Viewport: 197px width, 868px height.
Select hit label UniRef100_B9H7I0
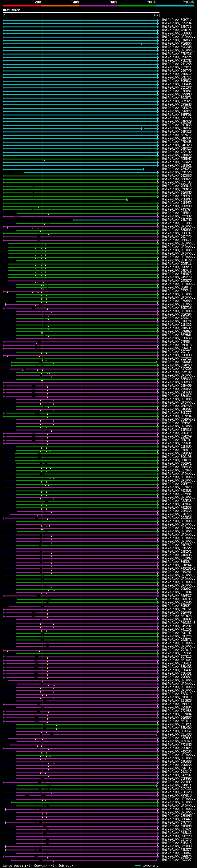coord(176,20)
